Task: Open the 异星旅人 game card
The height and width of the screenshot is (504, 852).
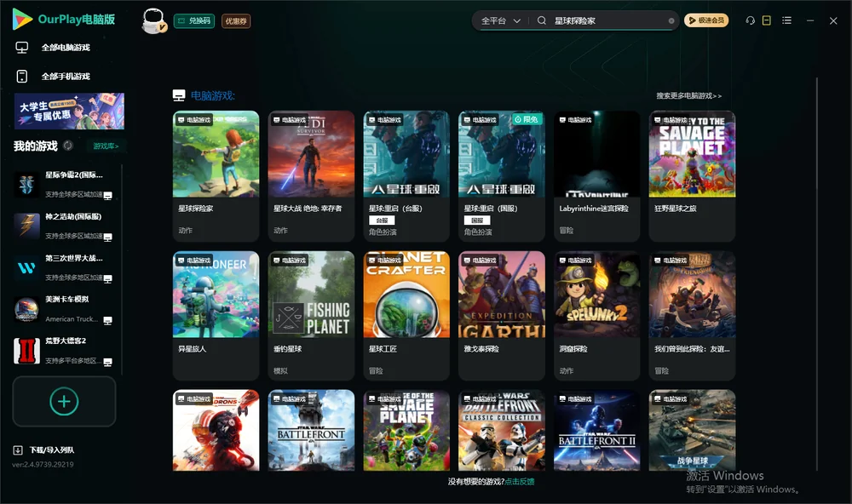Action: point(216,316)
